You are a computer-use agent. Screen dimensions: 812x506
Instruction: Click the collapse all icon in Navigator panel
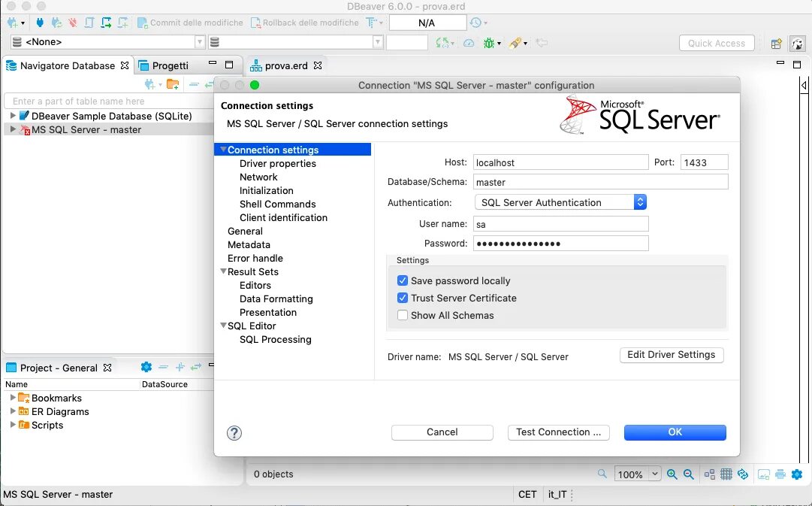coord(194,84)
